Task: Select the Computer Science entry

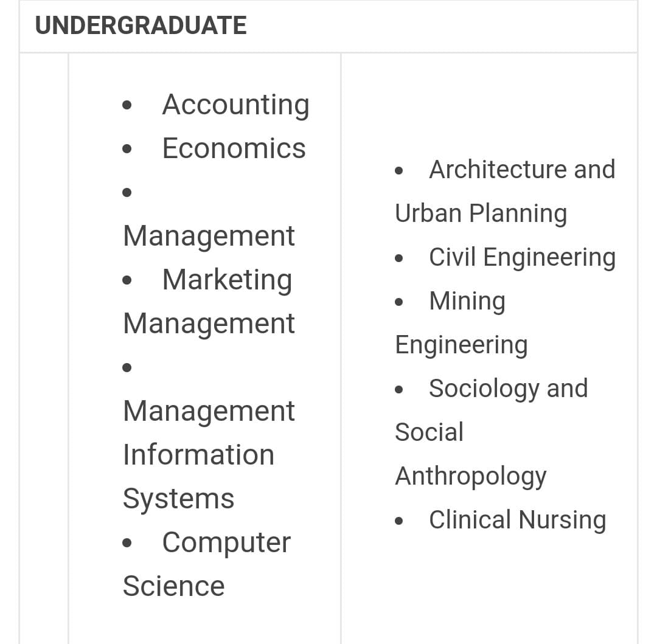Action: (x=207, y=564)
